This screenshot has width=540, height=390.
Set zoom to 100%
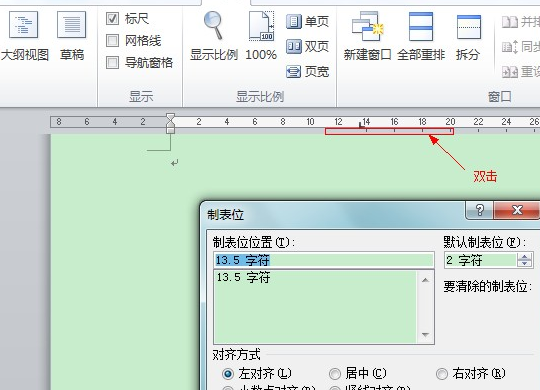(261, 36)
